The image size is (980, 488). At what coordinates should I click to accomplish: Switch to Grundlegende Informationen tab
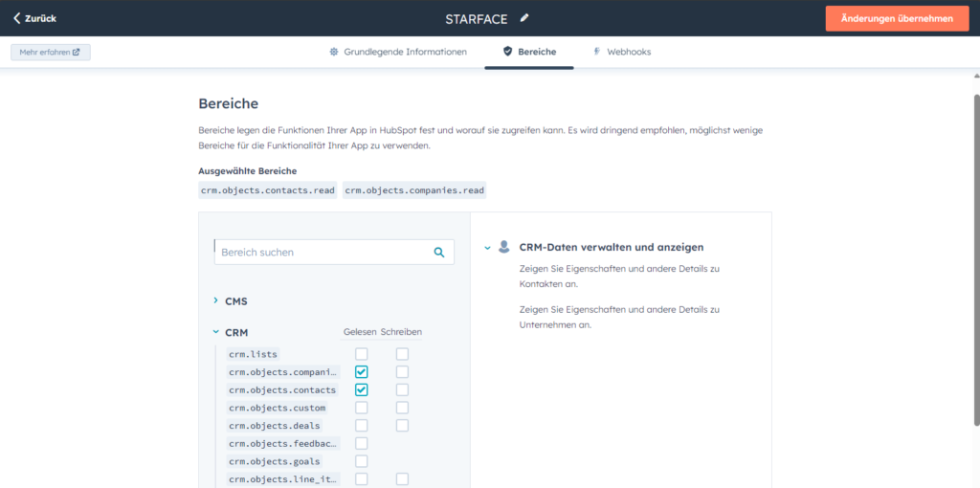(405, 52)
